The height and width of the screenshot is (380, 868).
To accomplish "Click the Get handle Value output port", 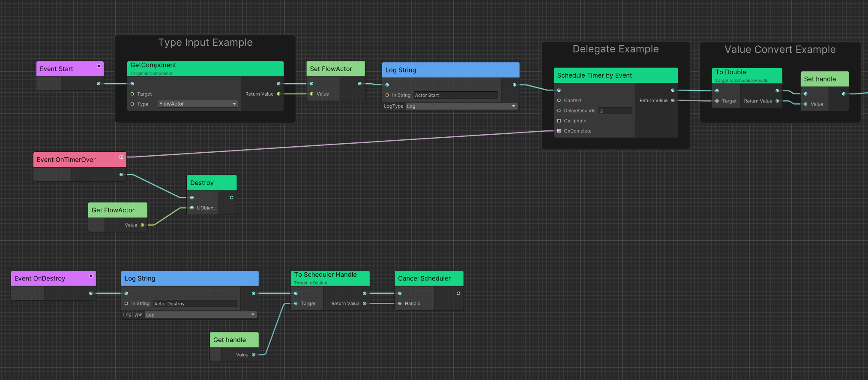I will coord(254,355).
